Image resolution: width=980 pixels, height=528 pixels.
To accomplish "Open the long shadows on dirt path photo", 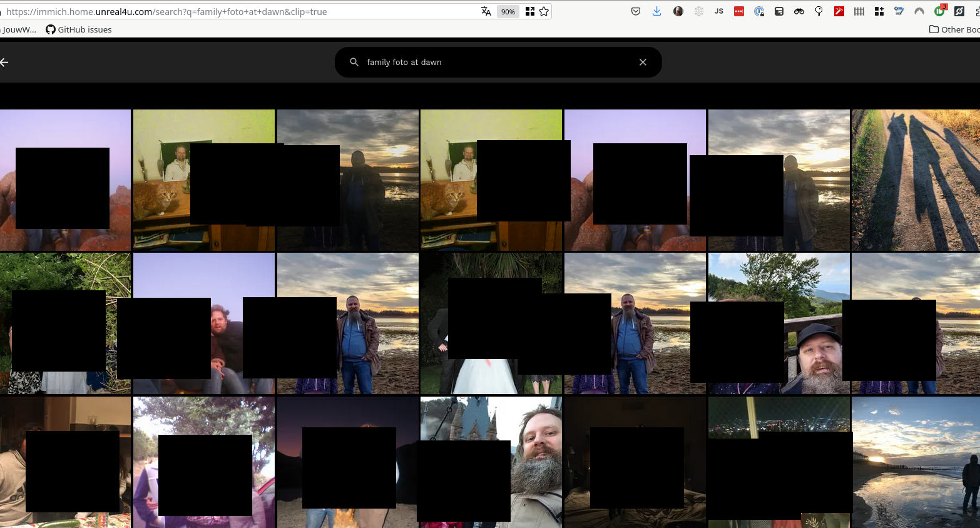I will click(915, 180).
